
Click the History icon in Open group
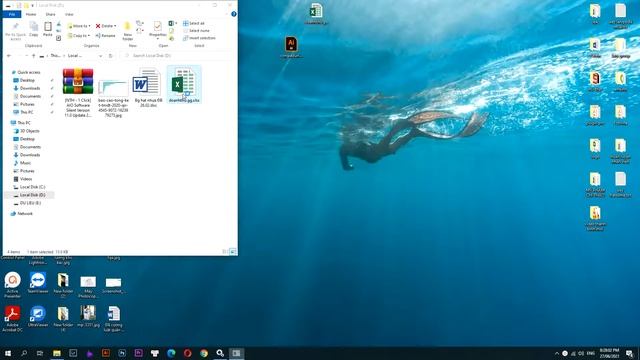(172, 38)
